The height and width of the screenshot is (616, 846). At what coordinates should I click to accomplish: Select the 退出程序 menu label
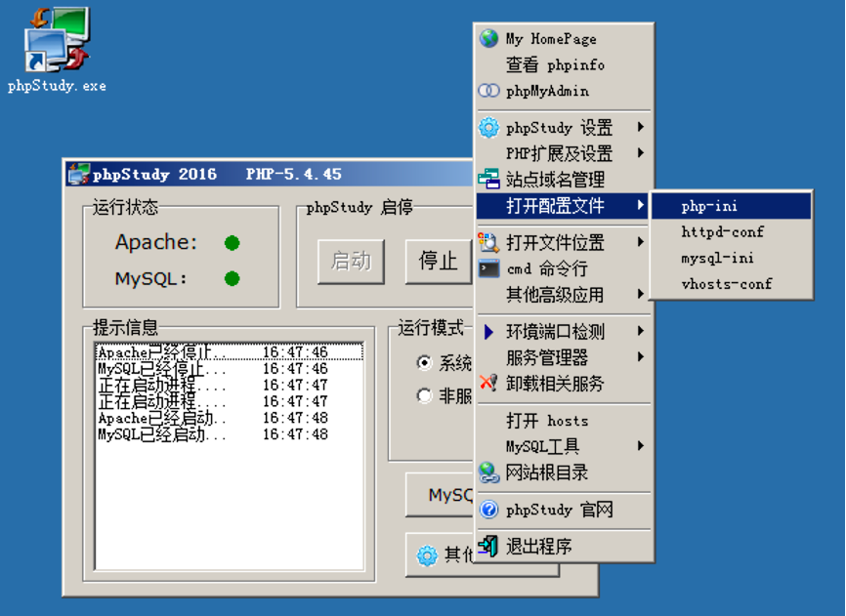(538, 546)
